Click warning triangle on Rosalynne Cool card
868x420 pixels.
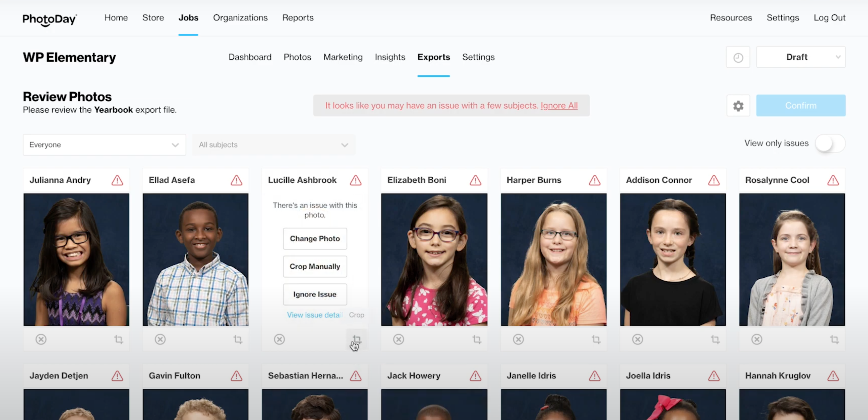click(833, 180)
